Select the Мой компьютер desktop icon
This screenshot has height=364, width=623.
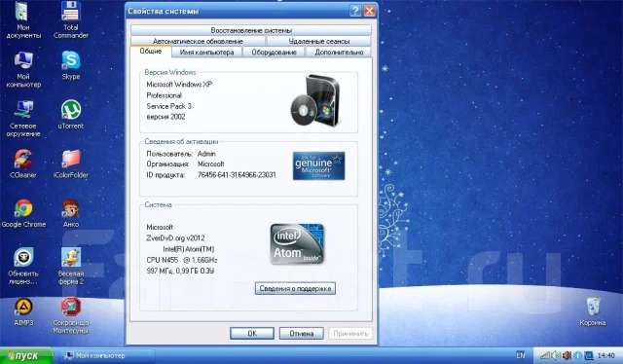click(23, 69)
